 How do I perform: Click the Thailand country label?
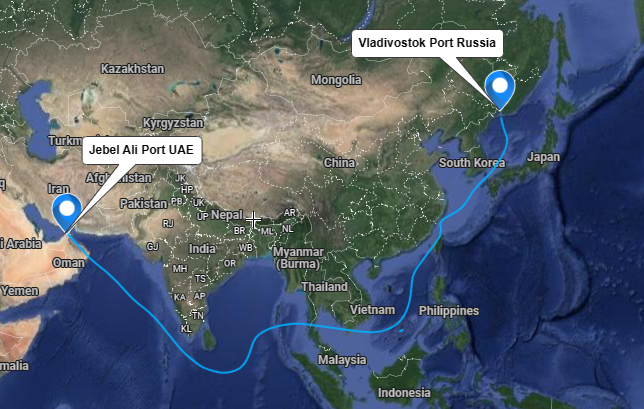(x=324, y=287)
